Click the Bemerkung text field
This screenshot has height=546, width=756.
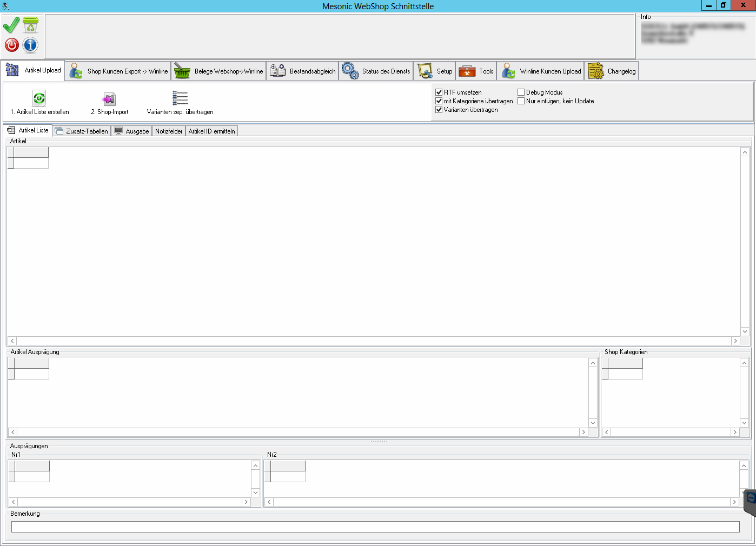pos(375,527)
